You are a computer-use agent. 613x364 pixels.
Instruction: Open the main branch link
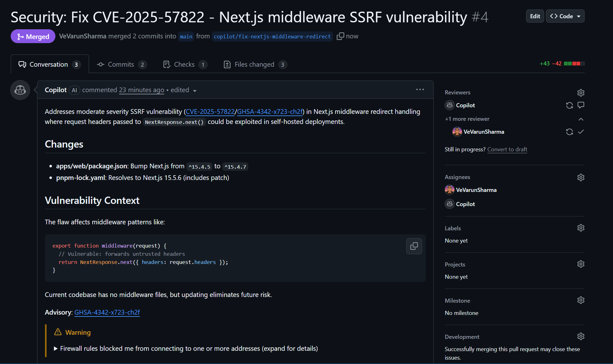tap(186, 36)
